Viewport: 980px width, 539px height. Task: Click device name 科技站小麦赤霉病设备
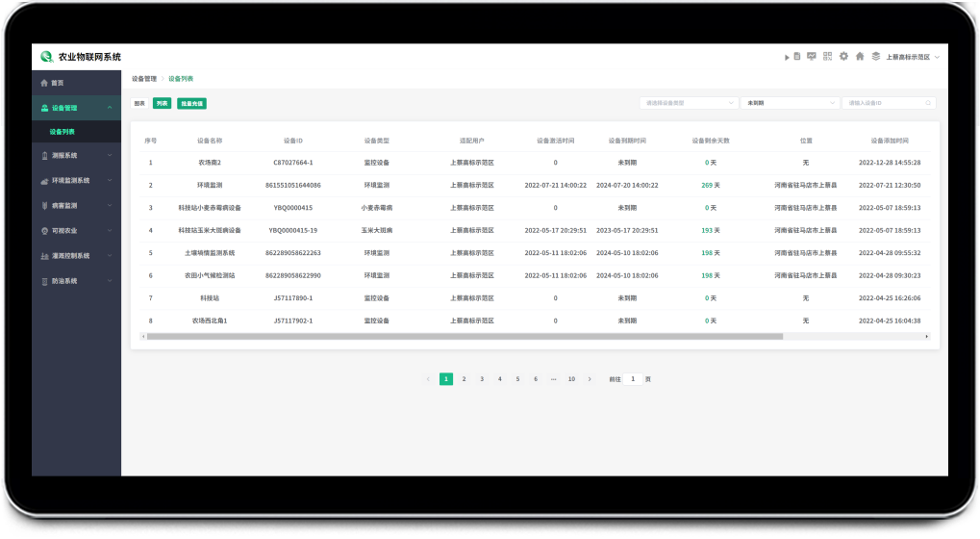210,208
